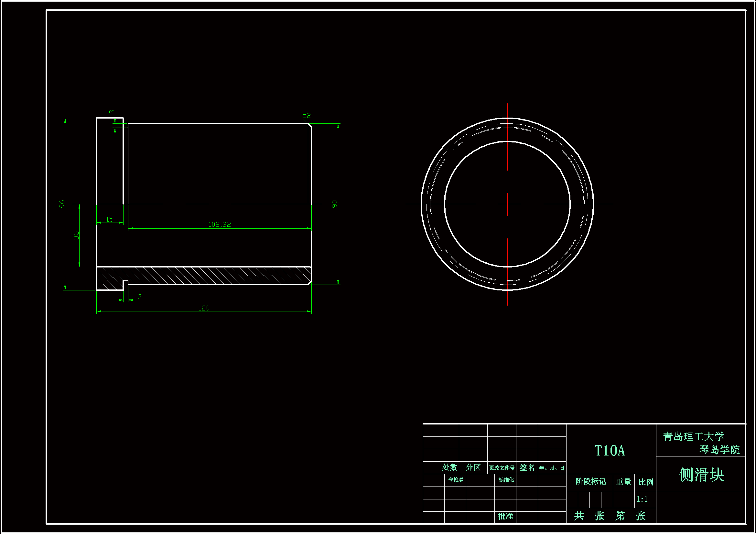Select the 批准 text cell
The height and width of the screenshot is (534, 756).
[505, 516]
